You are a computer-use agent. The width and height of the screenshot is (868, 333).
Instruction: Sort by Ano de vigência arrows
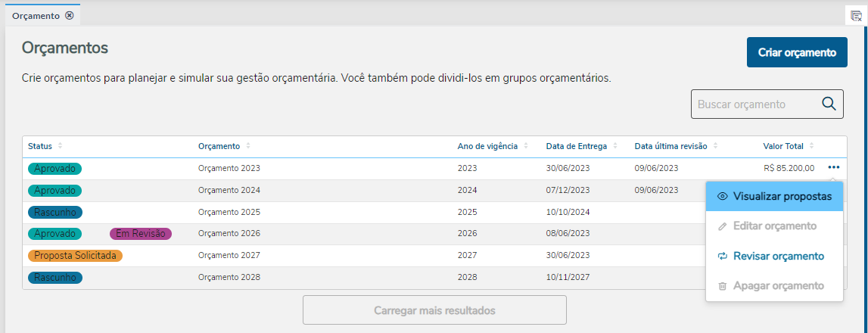tap(526, 146)
